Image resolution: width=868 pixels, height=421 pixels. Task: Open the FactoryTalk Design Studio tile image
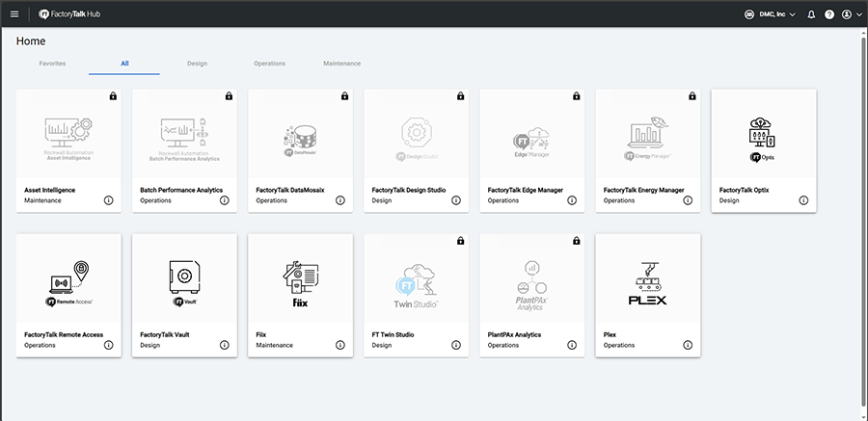click(x=417, y=133)
